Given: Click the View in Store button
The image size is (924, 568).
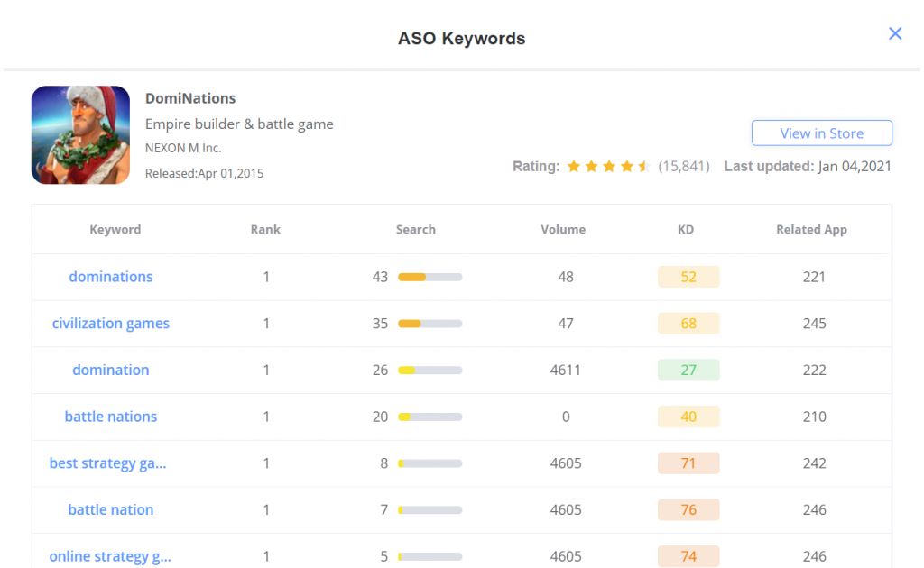Looking at the screenshot, I should (x=821, y=133).
